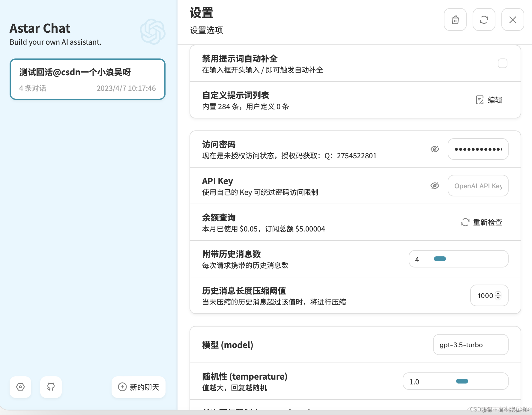Show the API Key using its eye toggle
The height and width of the screenshot is (415, 532).
tap(435, 186)
